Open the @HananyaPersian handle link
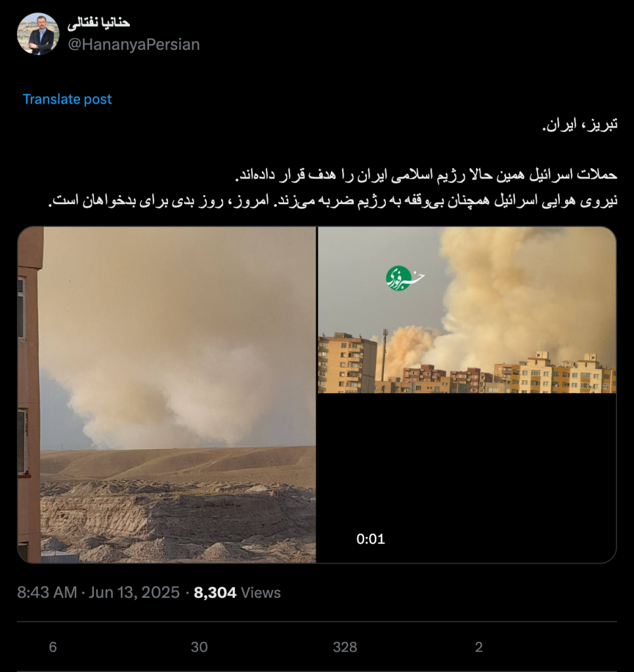 [134, 45]
